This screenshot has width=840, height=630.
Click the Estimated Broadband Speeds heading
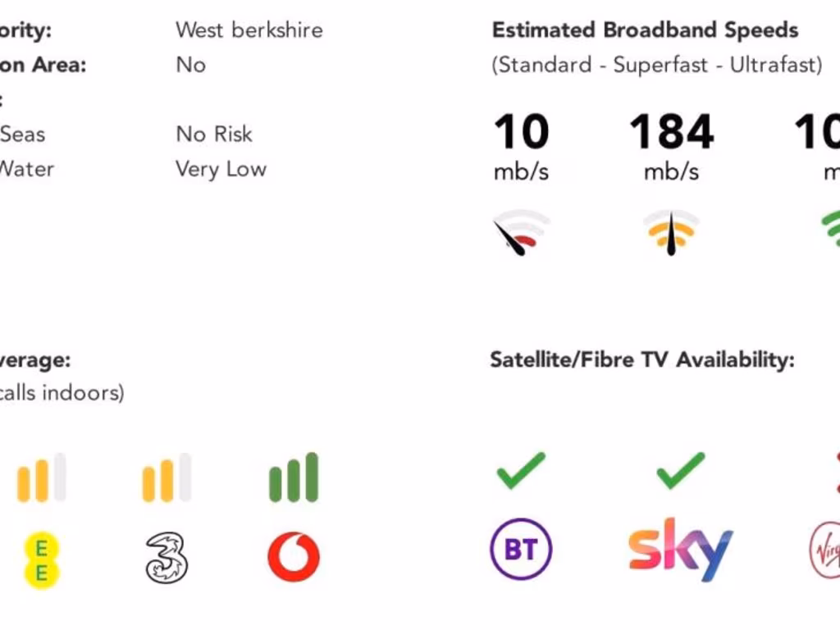pyautogui.click(x=645, y=30)
